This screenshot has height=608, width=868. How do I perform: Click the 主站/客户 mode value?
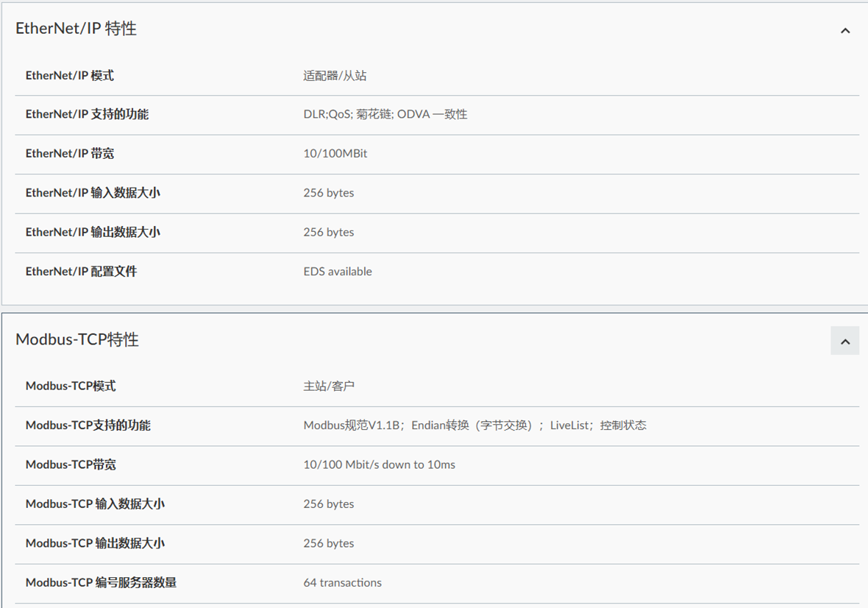tap(329, 386)
